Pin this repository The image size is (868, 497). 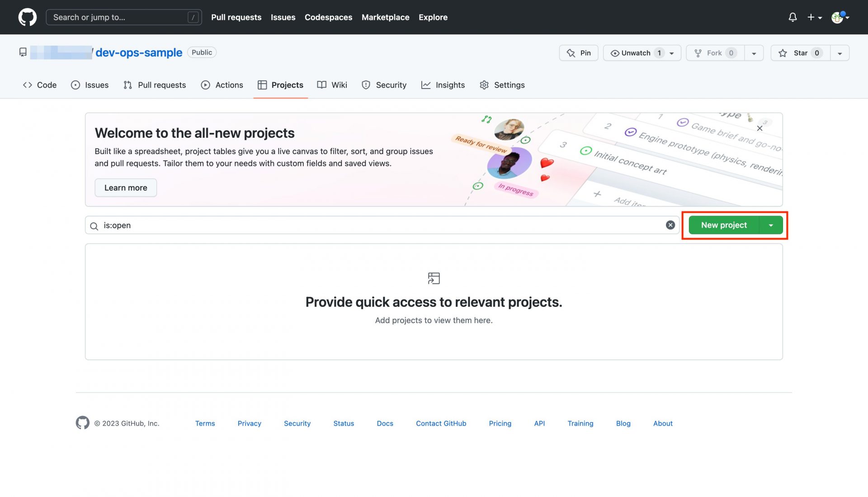point(578,53)
